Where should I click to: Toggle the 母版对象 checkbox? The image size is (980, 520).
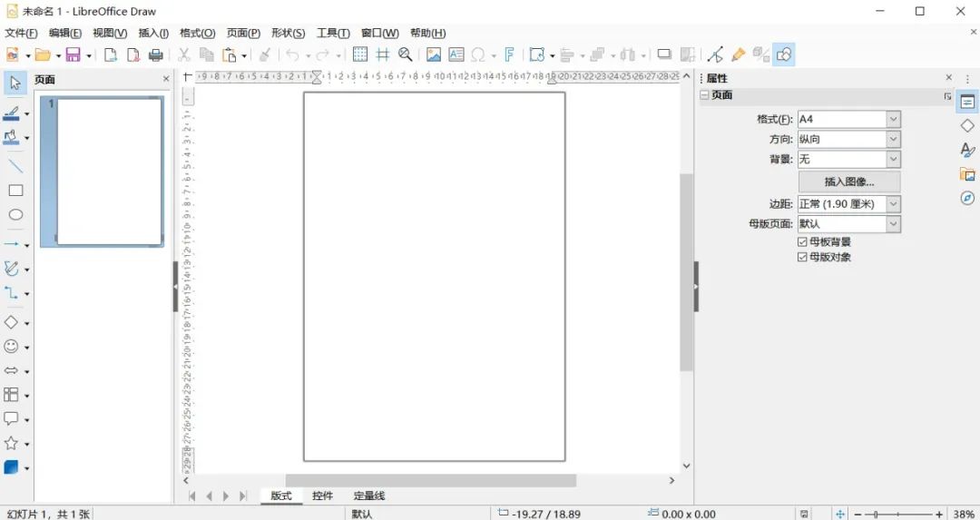[x=802, y=258]
